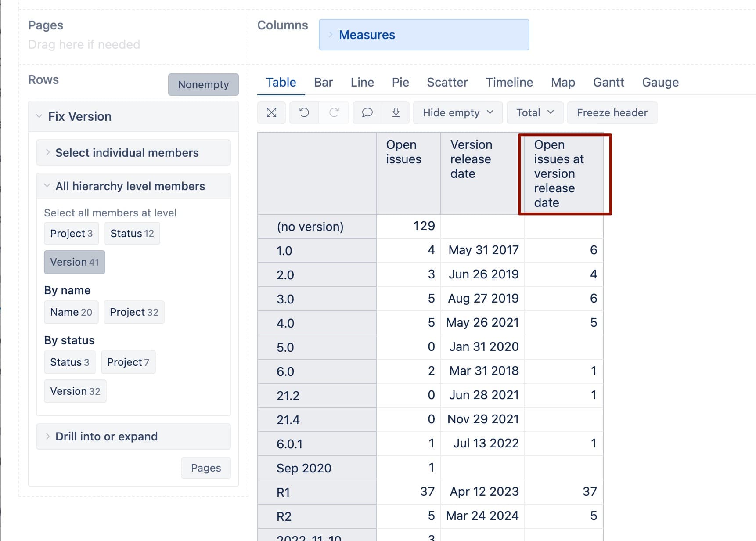Switch to the Map tab
The width and height of the screenshot is (756, 541).
(x=563, y=83)
